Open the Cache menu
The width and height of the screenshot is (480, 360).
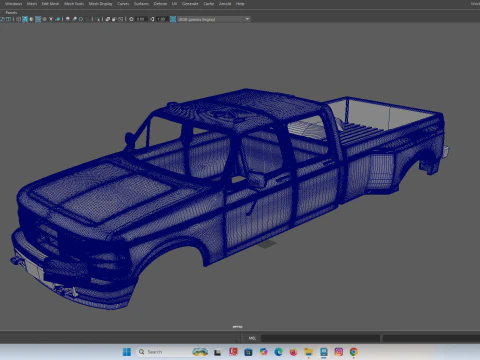click(209, 4)
